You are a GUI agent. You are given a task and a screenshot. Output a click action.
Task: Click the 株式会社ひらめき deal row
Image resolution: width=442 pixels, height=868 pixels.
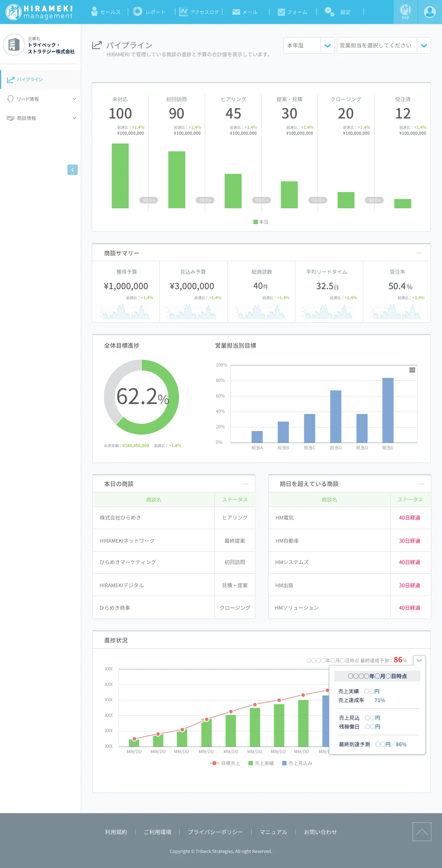(153, 518)
